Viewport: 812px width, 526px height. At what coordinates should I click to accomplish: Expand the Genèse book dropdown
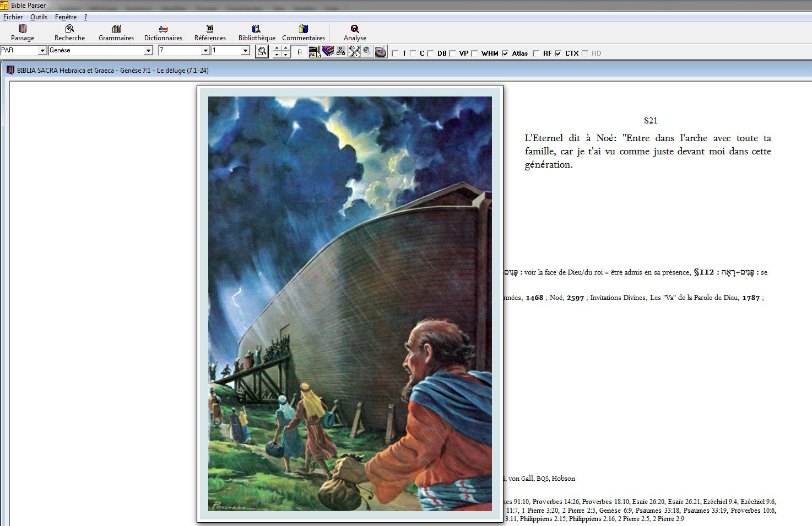click(148, 51)
